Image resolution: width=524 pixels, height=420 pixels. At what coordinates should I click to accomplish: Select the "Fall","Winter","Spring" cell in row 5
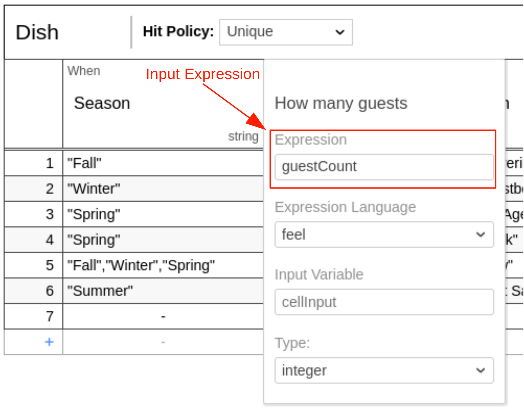(140, 265)
